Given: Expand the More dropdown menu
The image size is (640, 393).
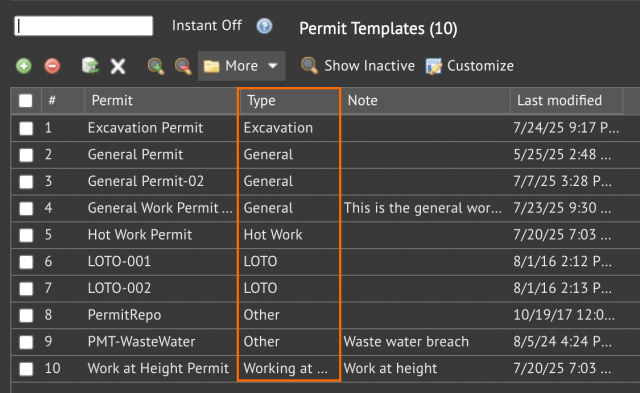Looking at the screenshot, I should [x=242, y=66].
